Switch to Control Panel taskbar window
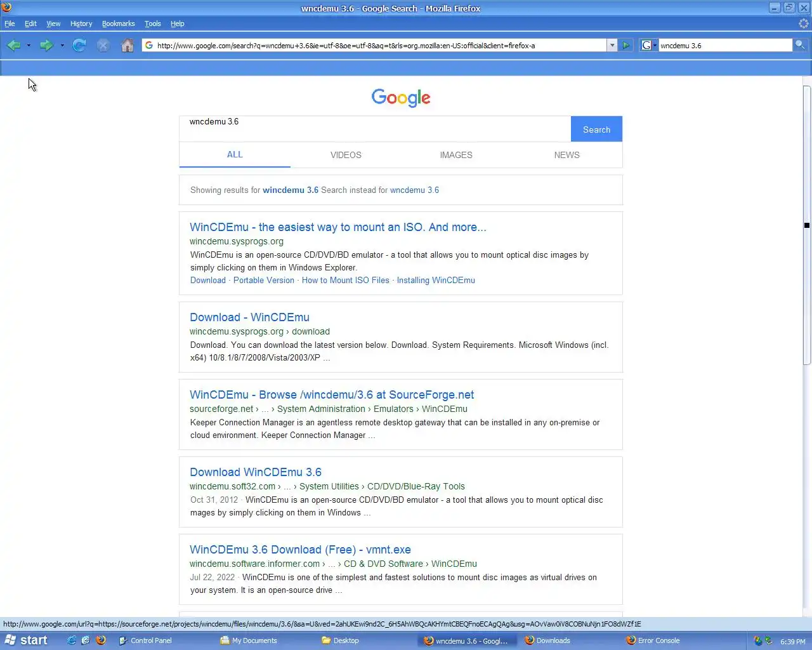 point(165,640)
